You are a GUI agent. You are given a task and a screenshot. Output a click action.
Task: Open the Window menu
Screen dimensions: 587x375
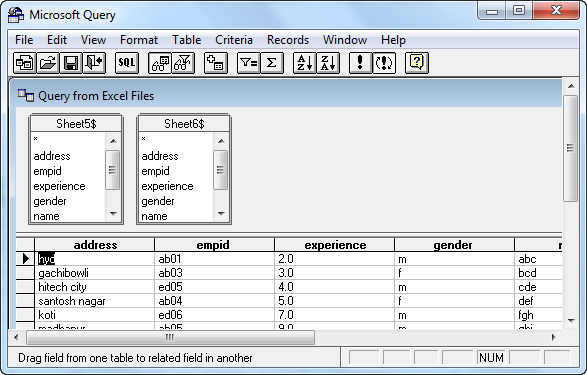[x=345, y=40]
